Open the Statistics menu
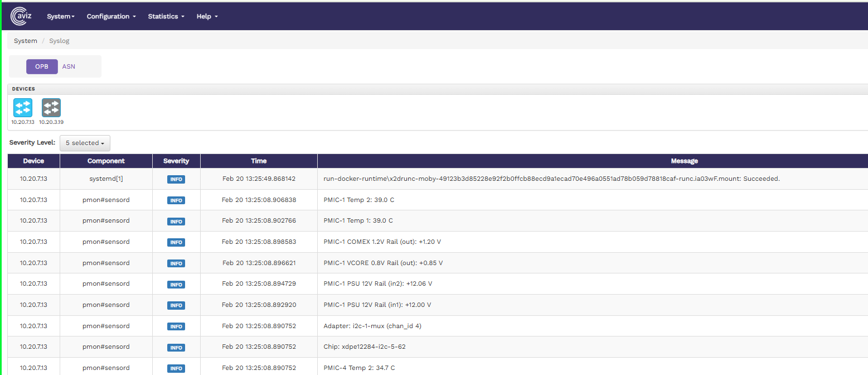The image size is (868, 375). (166, 16)
